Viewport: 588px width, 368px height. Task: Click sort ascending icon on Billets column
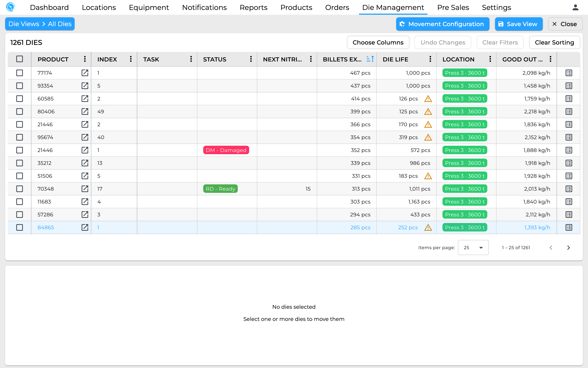[x=370, y=59]
